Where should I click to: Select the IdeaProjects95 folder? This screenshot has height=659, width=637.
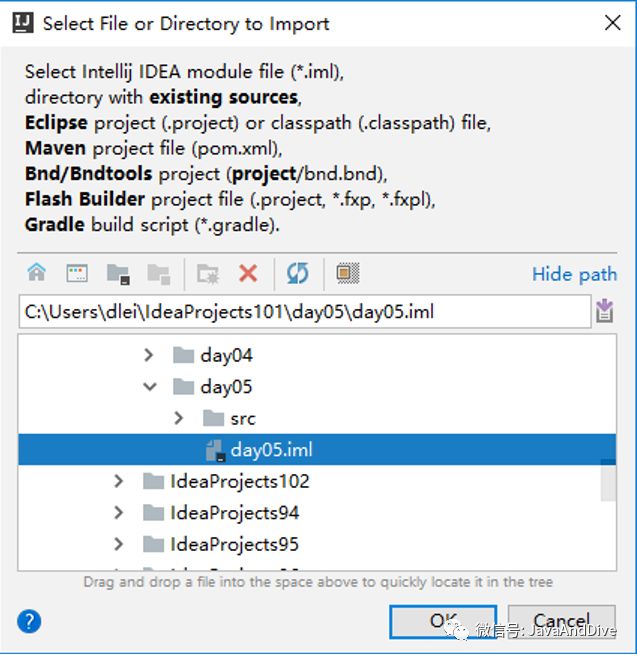point(234,544)
